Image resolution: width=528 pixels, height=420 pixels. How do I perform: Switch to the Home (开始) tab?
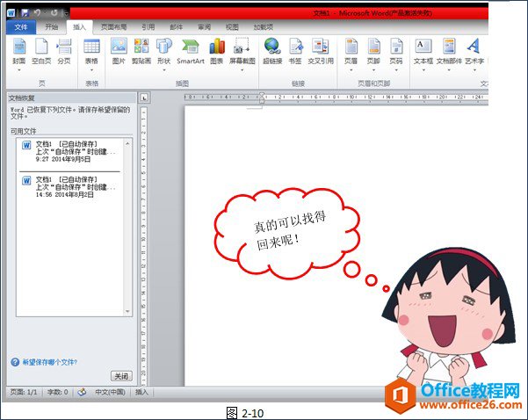click(52, 27)
